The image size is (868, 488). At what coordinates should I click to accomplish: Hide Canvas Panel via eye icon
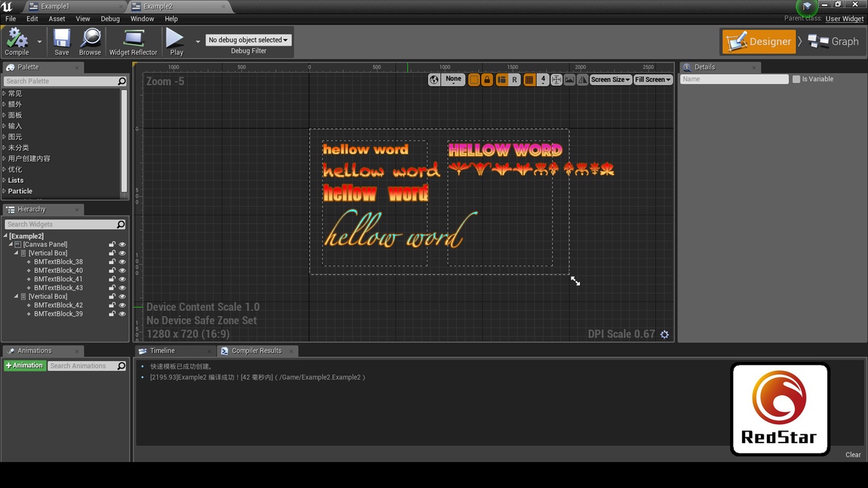coord(123,245)
